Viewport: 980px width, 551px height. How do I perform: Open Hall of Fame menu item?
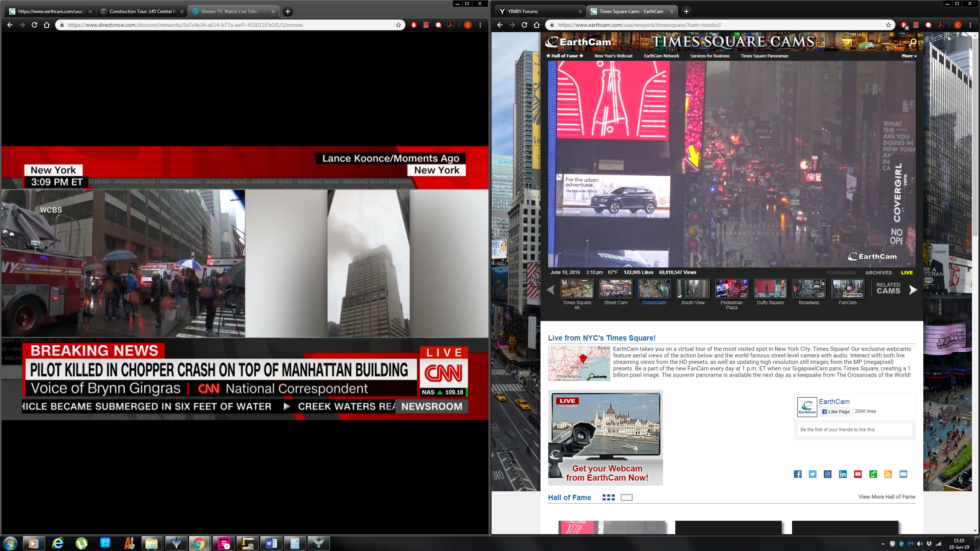(x=565, y=56)
